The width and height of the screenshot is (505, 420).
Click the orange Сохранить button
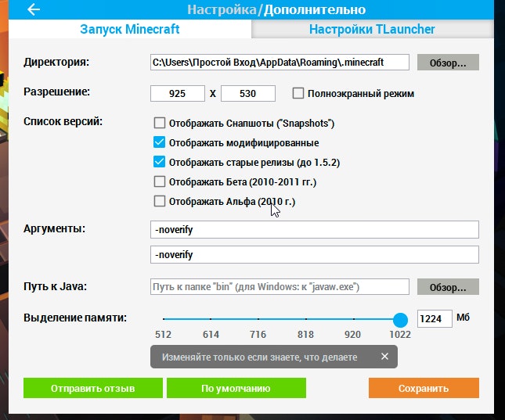424,388
